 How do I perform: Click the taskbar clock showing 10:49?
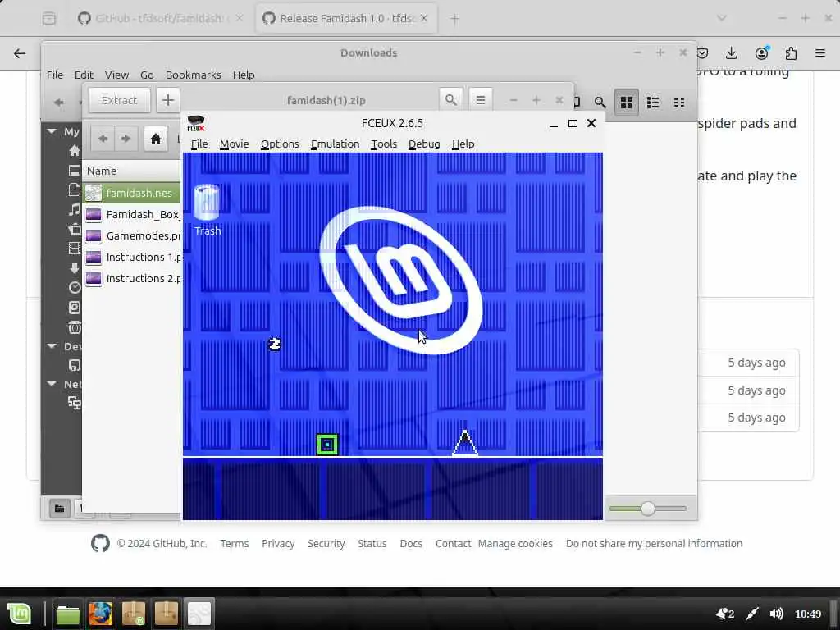click(808, 614)
